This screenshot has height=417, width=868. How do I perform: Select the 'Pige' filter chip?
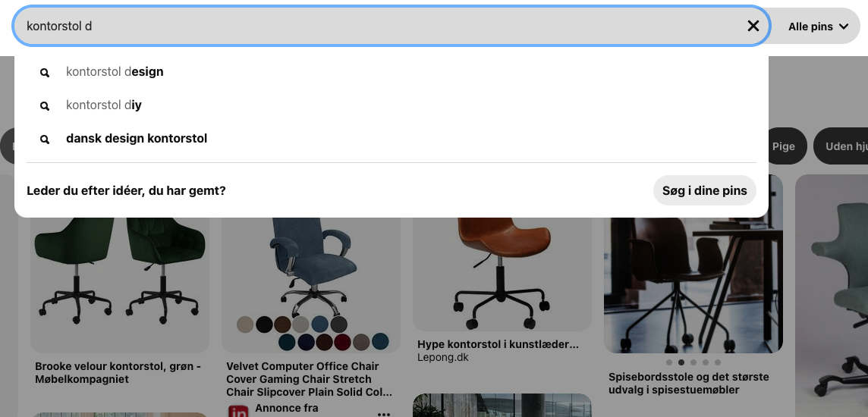pos(784,146)
